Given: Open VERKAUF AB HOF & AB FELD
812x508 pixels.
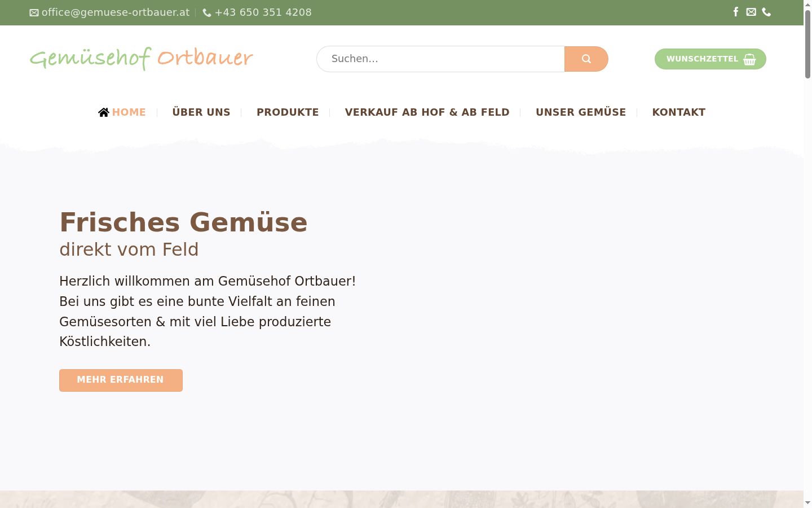Looking at the screenshot, I should pyautogui.click(x=427, y=112).
